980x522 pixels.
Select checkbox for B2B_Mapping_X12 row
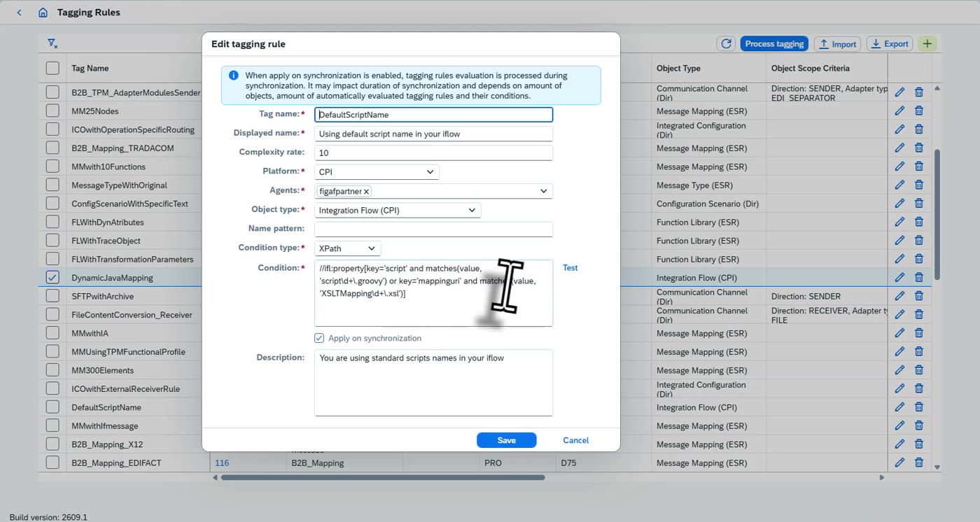point(52,444)
